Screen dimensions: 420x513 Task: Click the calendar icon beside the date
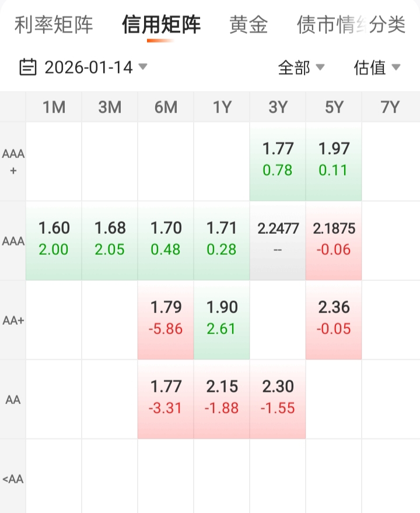(x=27, y=68)
